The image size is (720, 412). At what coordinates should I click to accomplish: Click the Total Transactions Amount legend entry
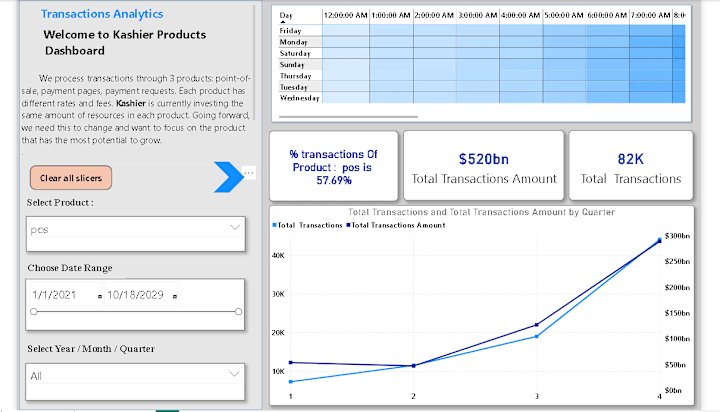click(x=396, y=225)
